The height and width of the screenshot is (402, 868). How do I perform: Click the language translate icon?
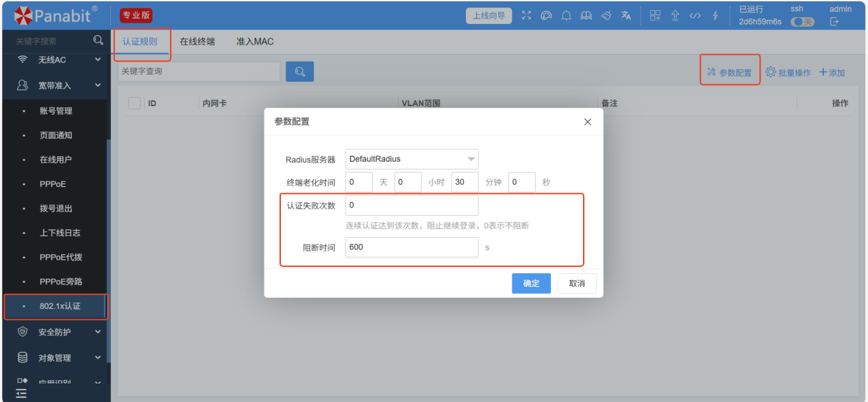pos(625,16)
